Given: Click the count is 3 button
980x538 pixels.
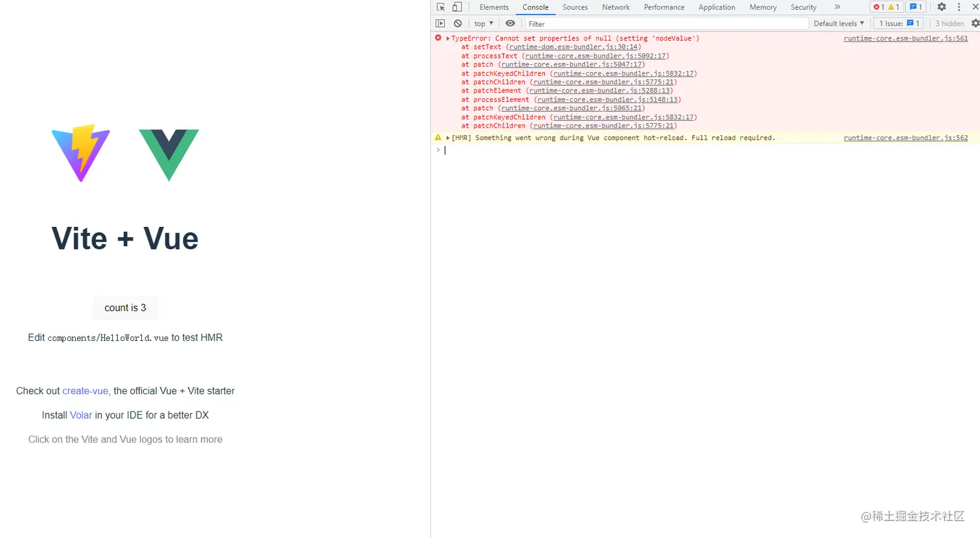Looking at the screenshot, I should click(x=125, y=308).
